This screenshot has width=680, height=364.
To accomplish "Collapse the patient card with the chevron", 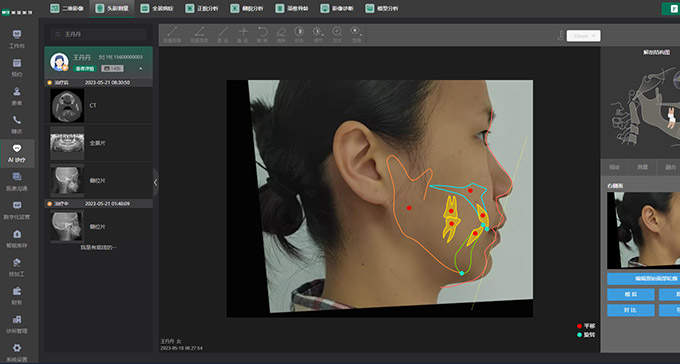I will tap(141, 69).
